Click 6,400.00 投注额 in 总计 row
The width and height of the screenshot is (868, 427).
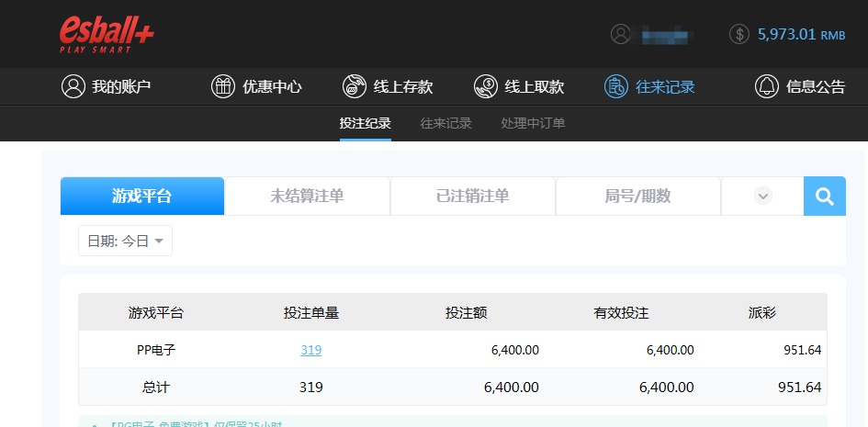(x=512, y=388)
